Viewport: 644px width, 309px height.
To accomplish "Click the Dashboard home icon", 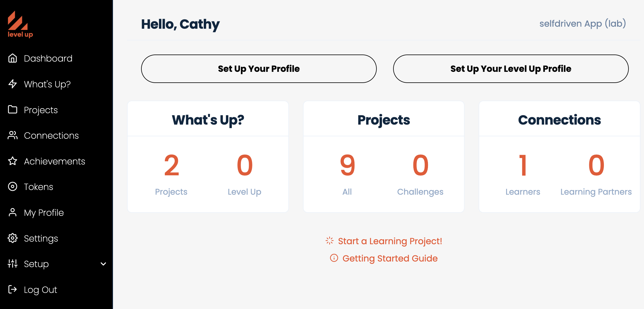I will pos(13,58).
